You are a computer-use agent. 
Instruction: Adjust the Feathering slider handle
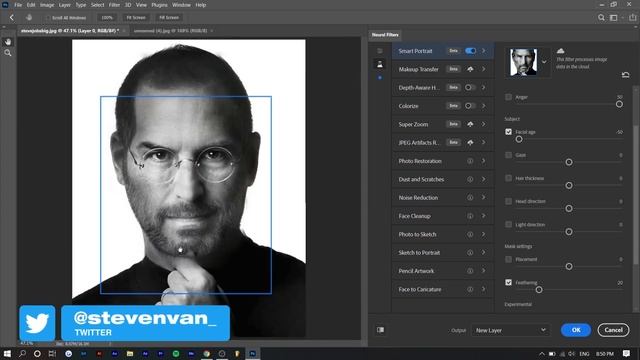coord(539,290)
